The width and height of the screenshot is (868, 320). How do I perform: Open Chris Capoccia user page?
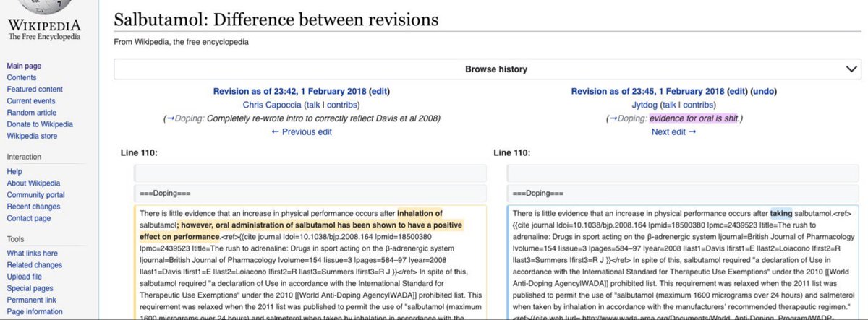pos(273,105)
